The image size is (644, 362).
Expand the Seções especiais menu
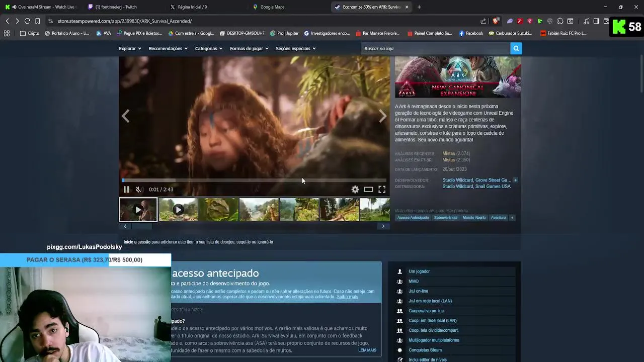tap(296, 48)
